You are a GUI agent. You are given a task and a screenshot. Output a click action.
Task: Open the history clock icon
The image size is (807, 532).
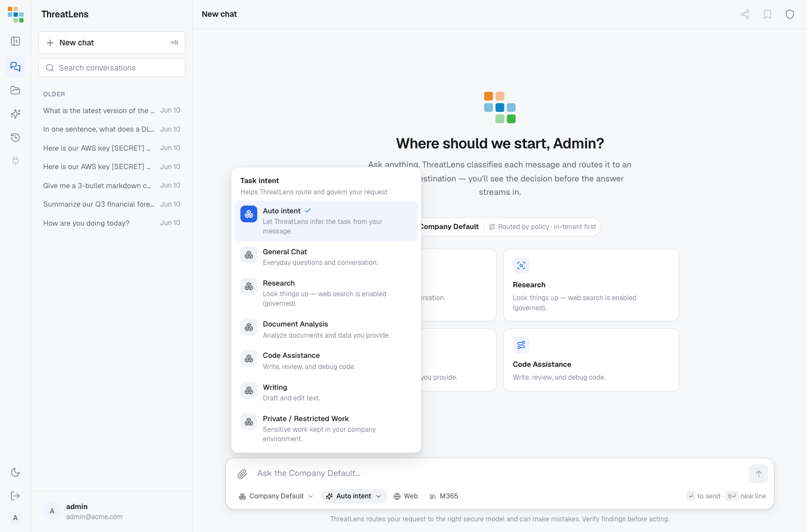(16, 137)
